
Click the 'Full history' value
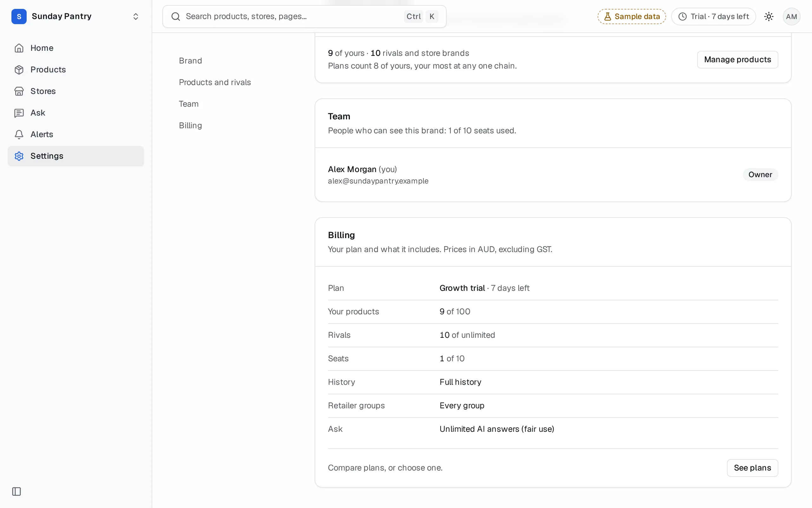(460, 382)
